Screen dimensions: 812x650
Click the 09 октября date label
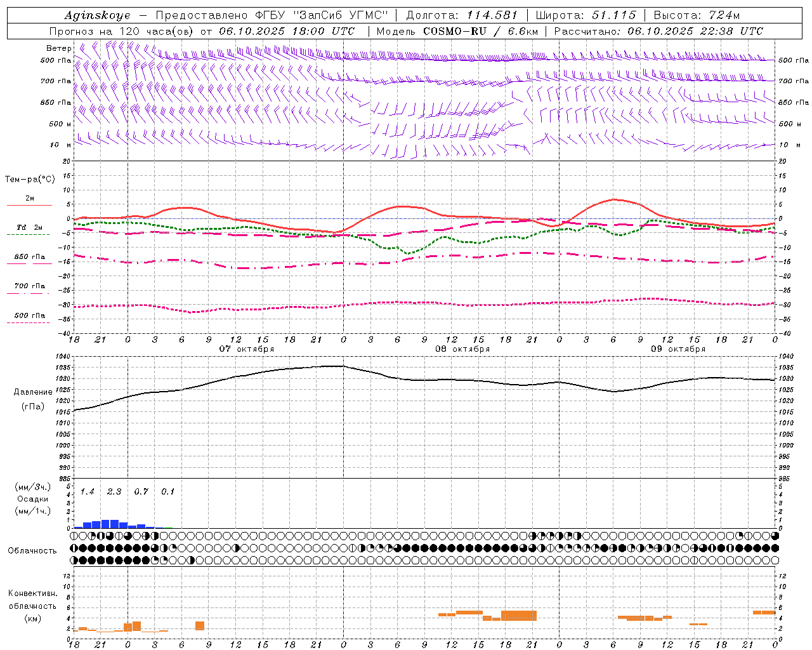pyautogui.click(x=678, y=349)
